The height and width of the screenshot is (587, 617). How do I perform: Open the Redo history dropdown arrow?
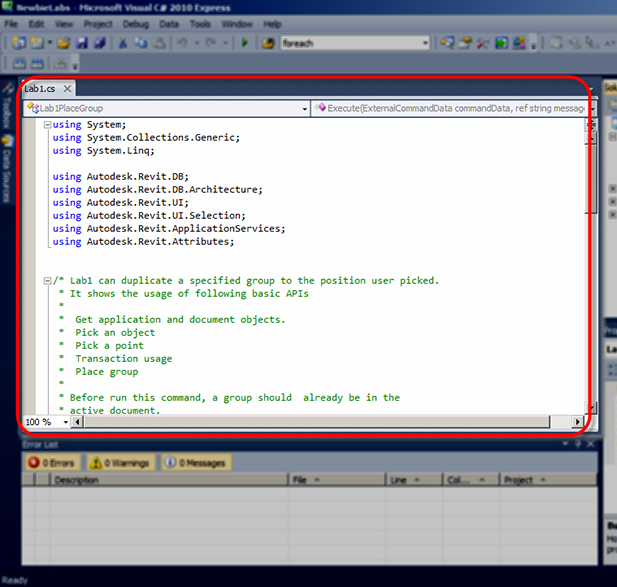click(x=225, y=42)
